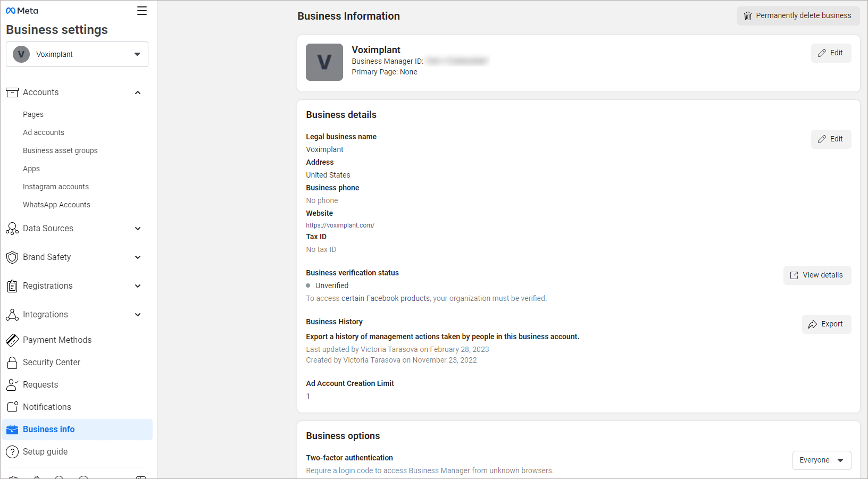Click the Accounts section icon

(12, 93)
